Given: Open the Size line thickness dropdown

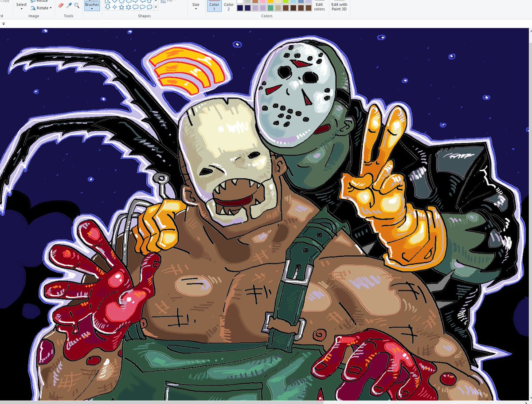Looking at the screenshot, I should pyautogui.click(x=196, y=6).
